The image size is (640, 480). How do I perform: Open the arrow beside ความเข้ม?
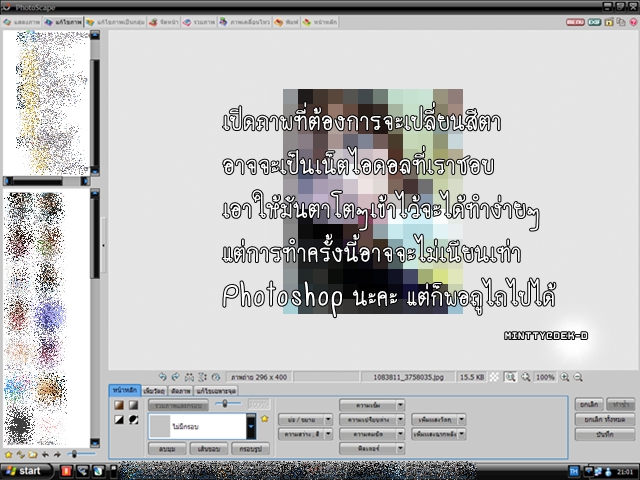(x=400, y=405)
